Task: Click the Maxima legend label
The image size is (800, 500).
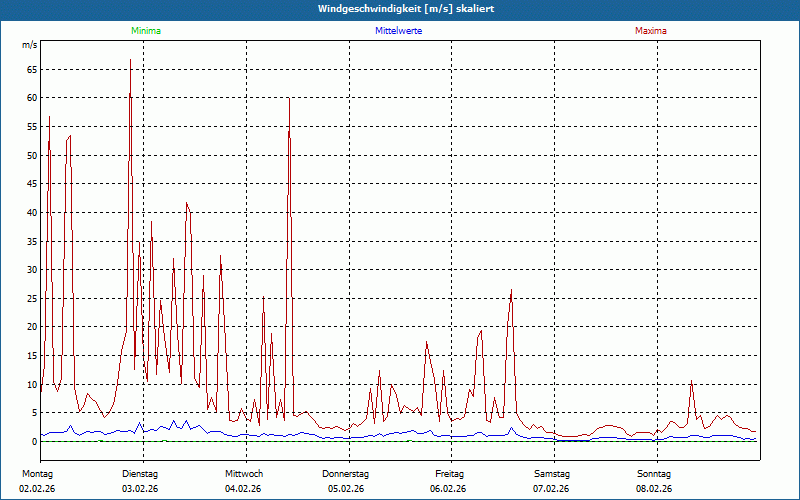Action: [x=650, y=31]
